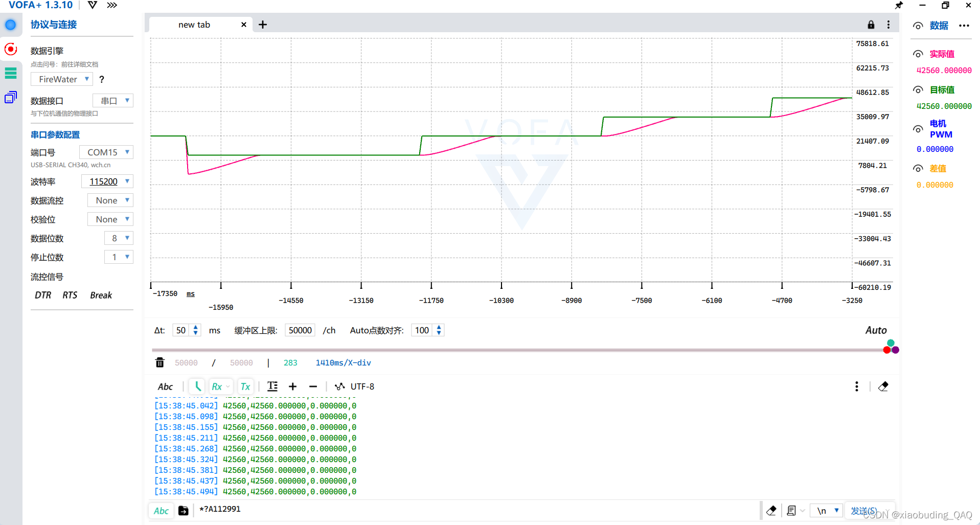Toggle Abc text mode in receive toolbar

click(x=165, y=386)
